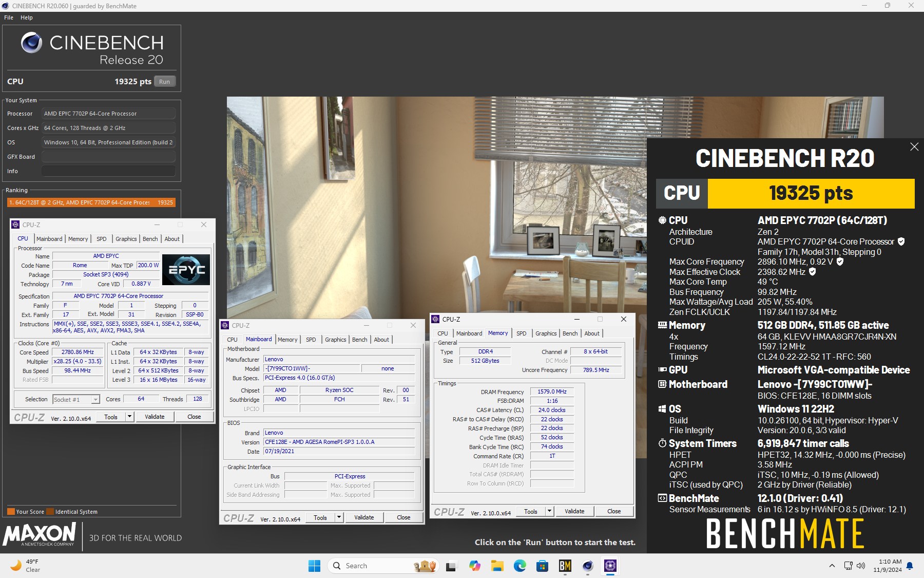Click the System Timers stopwatch icon

point(662,443)
